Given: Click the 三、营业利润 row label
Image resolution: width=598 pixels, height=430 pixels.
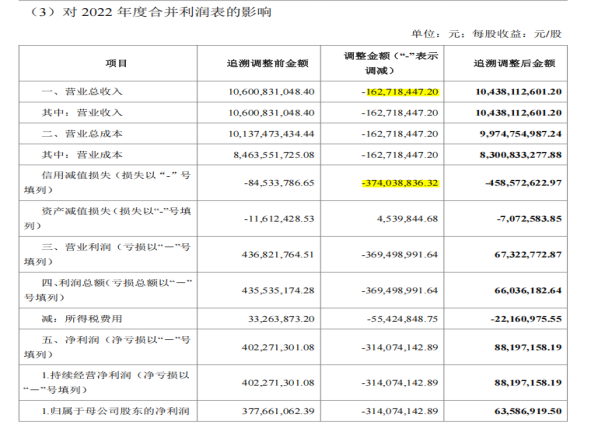Looking at the screenshot, I should coord(108,254).
